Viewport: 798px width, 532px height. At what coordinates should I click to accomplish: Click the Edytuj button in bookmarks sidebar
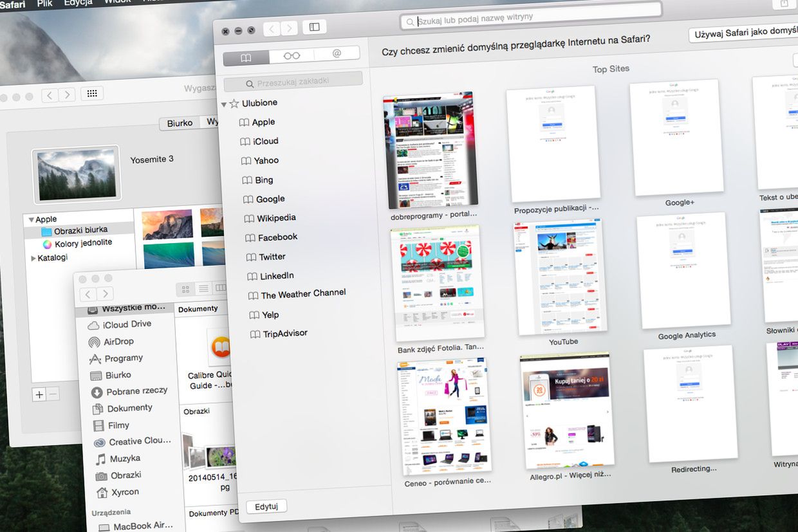pyautogui.click(x=266, y=506)
